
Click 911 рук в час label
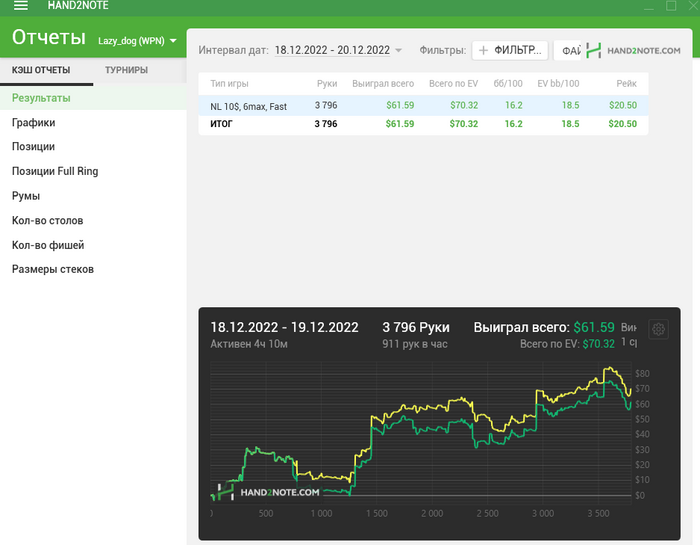pos(415,344)
